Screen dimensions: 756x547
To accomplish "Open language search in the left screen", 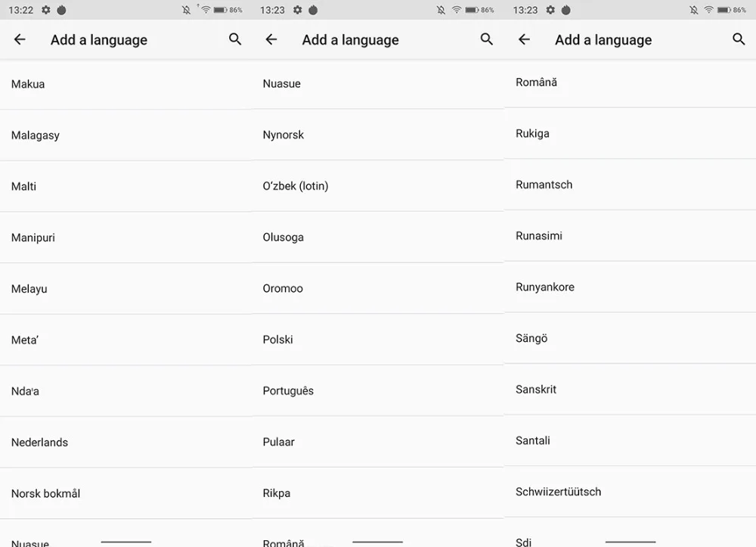I will pos(235,39).
